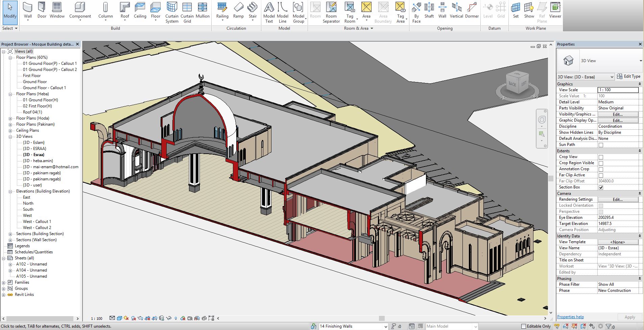This screenshot has width=644, height=330.
Task: Click the View Scale input field
Action: pos(618,90)
